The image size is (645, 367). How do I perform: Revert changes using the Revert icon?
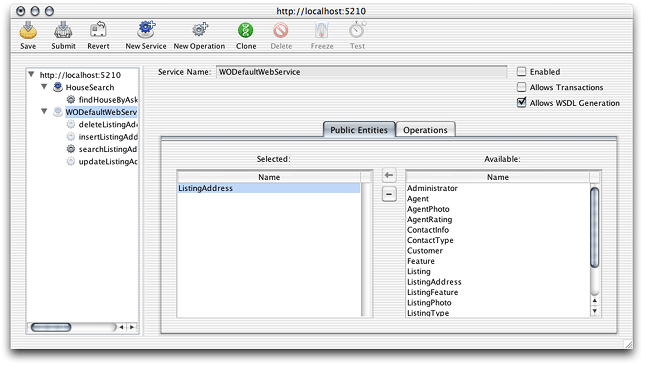click(x=98, y=30)
